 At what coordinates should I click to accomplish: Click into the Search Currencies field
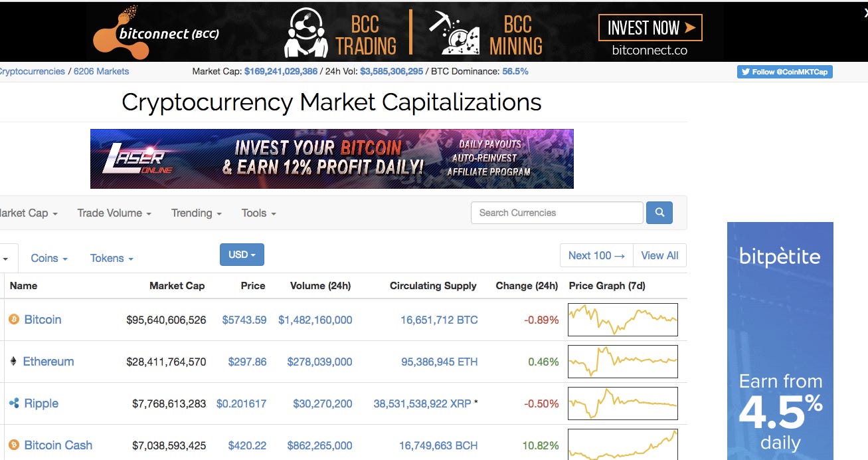(x=557, y=213)
